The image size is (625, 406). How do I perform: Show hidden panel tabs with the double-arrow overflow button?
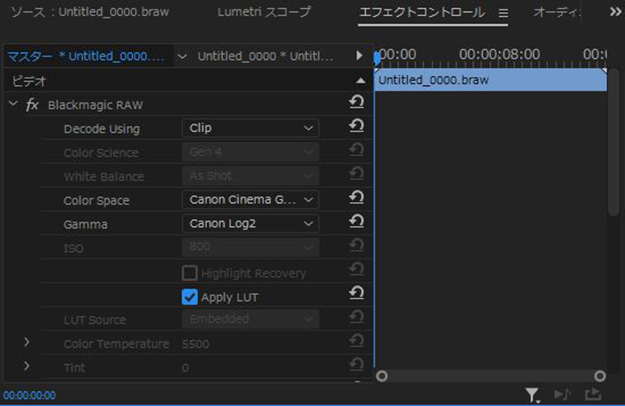[615, 13]
